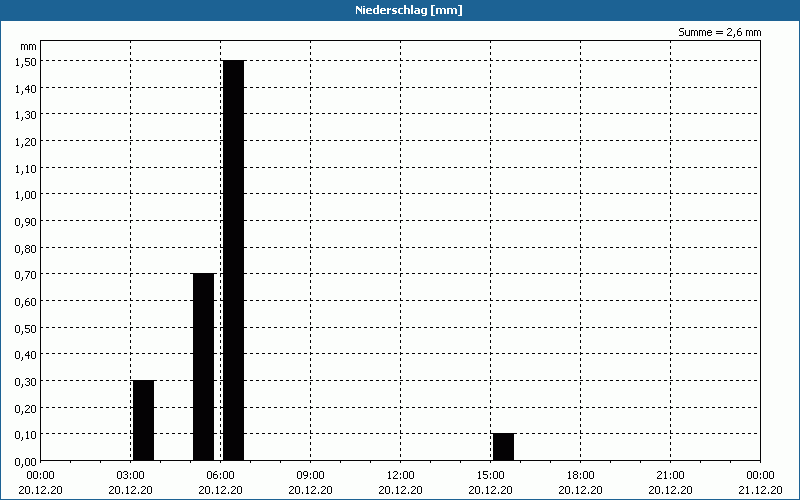Click the 1,00 y-axis value
Viewport: 800px width, 500px height.
pos(27,195)
